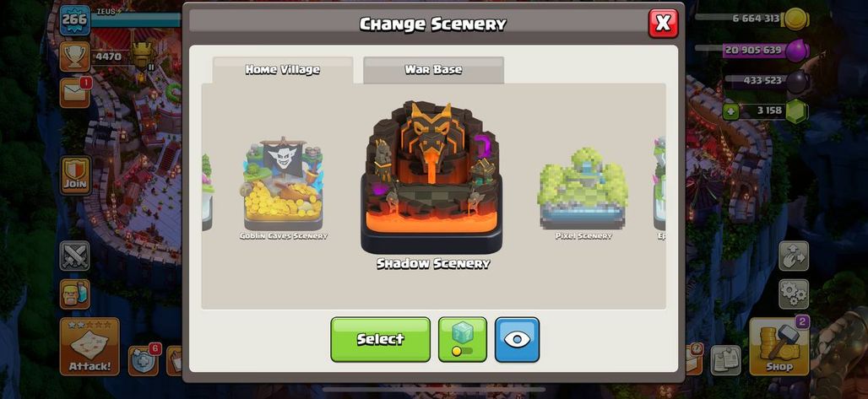The image size is (868, 399).
Task: Open the settings gears icon
Action: (x=794, y=294)
